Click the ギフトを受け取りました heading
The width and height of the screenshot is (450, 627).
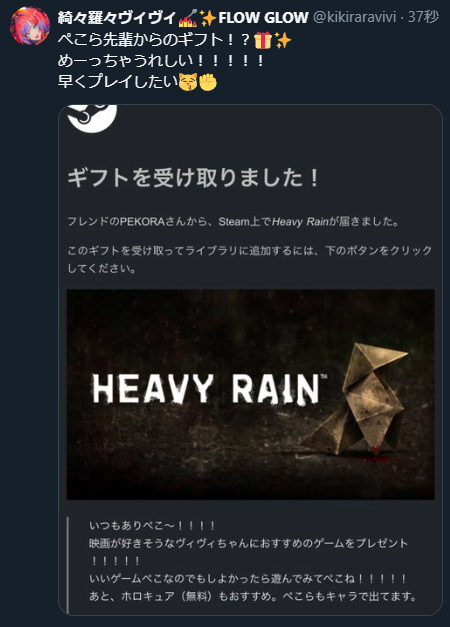(194, 178)
